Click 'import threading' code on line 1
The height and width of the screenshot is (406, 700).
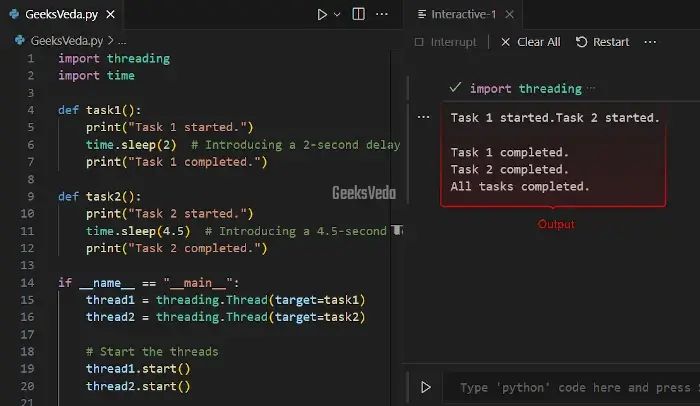114,59
